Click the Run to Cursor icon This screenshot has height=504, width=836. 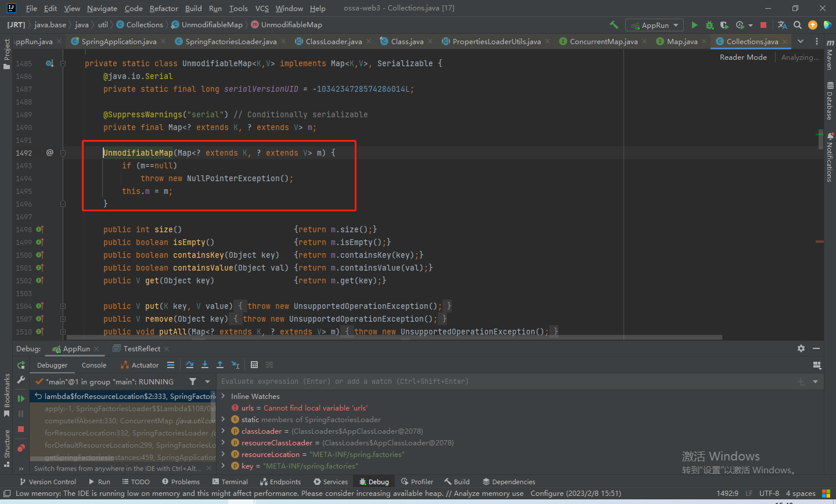(x=235, y=365)
